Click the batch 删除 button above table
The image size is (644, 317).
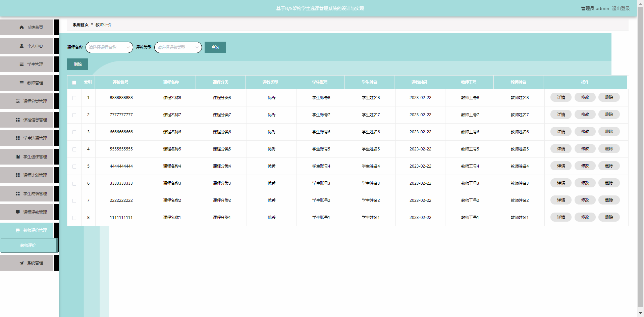point(77,64)
